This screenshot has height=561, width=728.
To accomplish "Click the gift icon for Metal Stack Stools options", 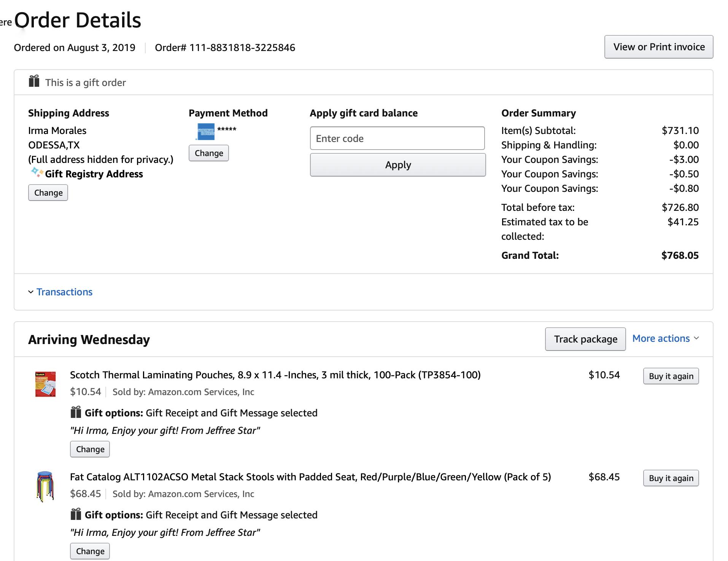I will point(76,514).
